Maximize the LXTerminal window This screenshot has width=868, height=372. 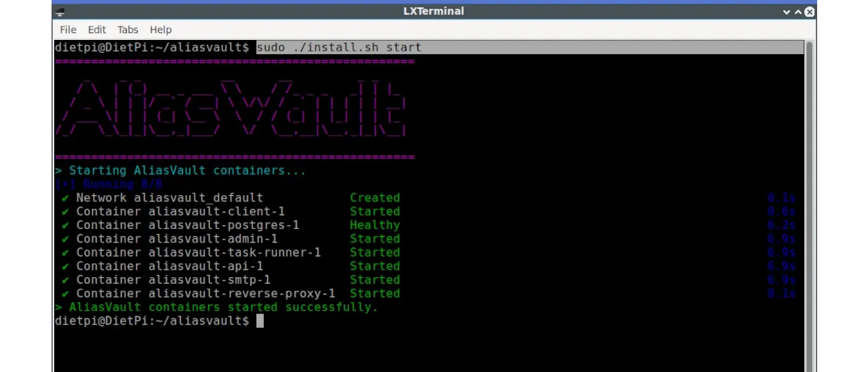tap(798, 12)
